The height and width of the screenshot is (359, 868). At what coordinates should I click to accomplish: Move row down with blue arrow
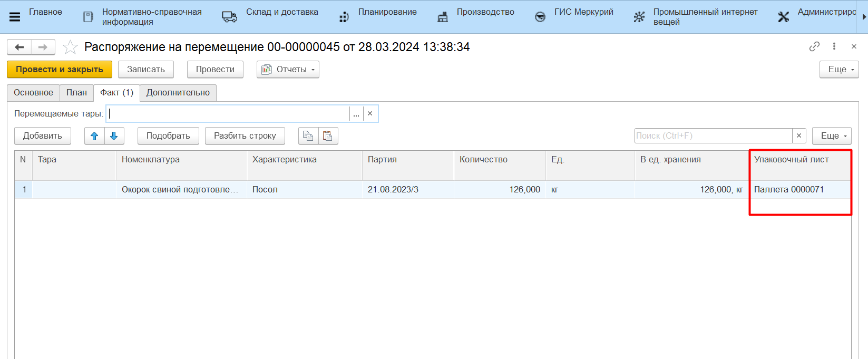[x=114, y=136]
